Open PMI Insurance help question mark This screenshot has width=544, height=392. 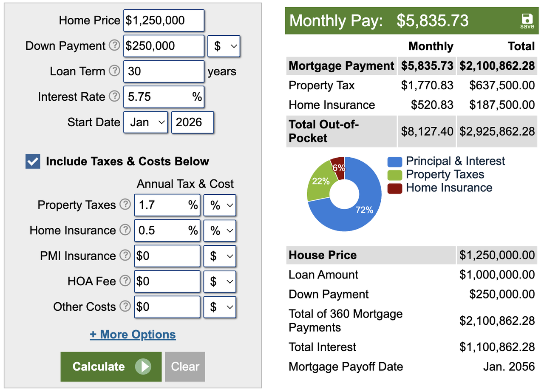click(x=125, y=255)
